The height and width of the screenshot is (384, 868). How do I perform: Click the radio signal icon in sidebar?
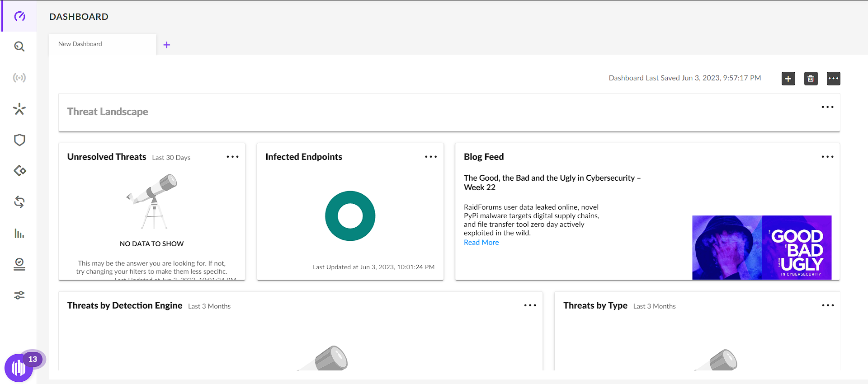click(19, 78)
